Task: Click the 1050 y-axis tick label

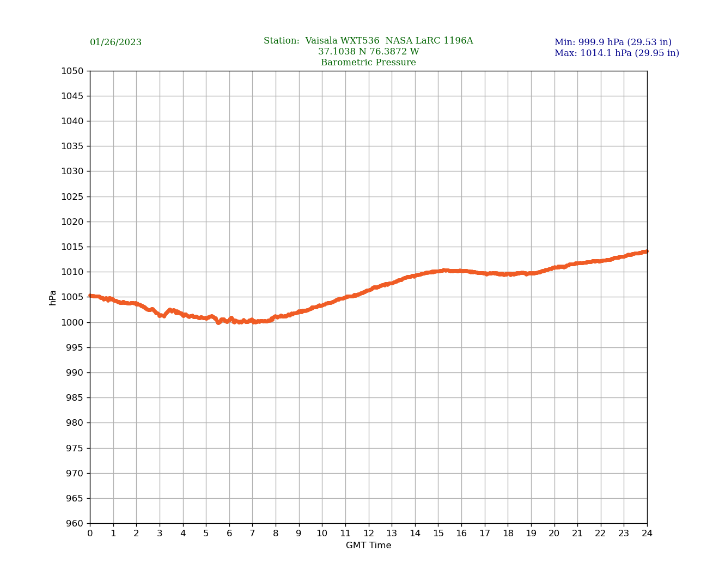Action: click(72, 71)
